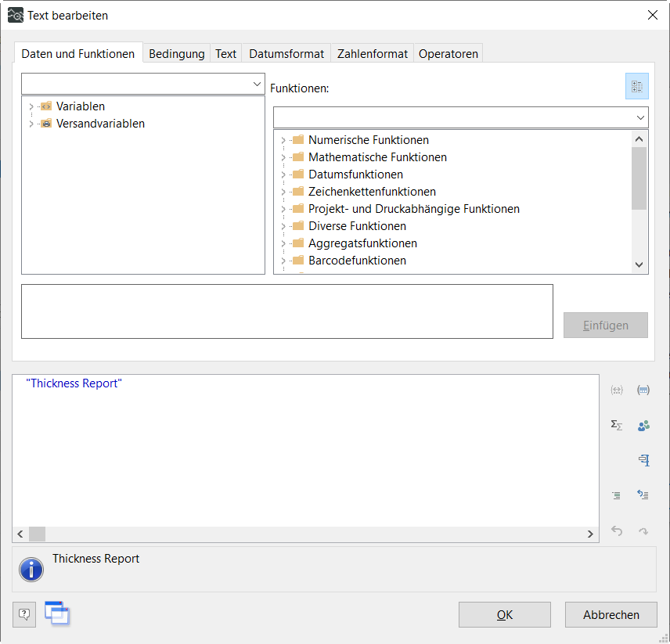Screen dimensions: 670x644
Task: Click the function list vertical scrollbar thumb
Action: click(639, 178)
